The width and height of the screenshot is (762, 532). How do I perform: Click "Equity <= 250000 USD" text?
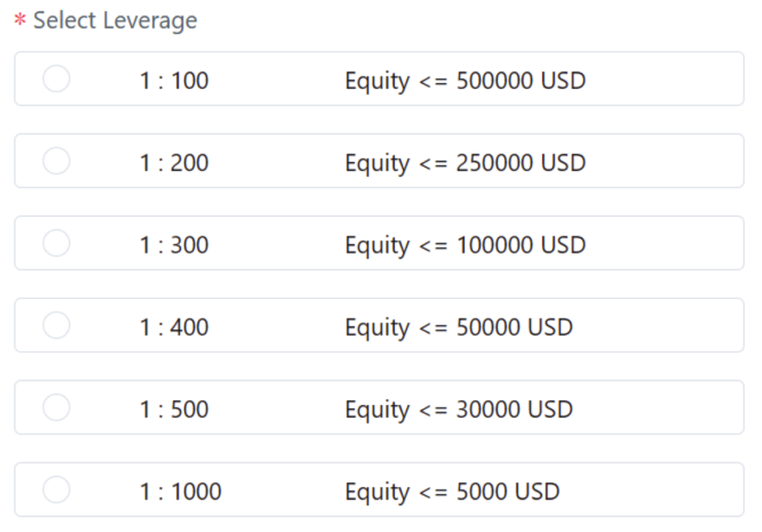pyautogui.click(x=465, y=162)
